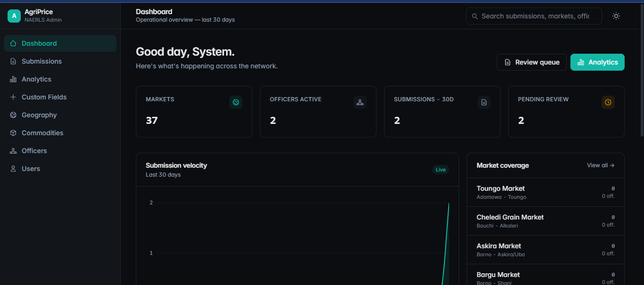Open Custom Fields in the sidebar

click(60, 97)
